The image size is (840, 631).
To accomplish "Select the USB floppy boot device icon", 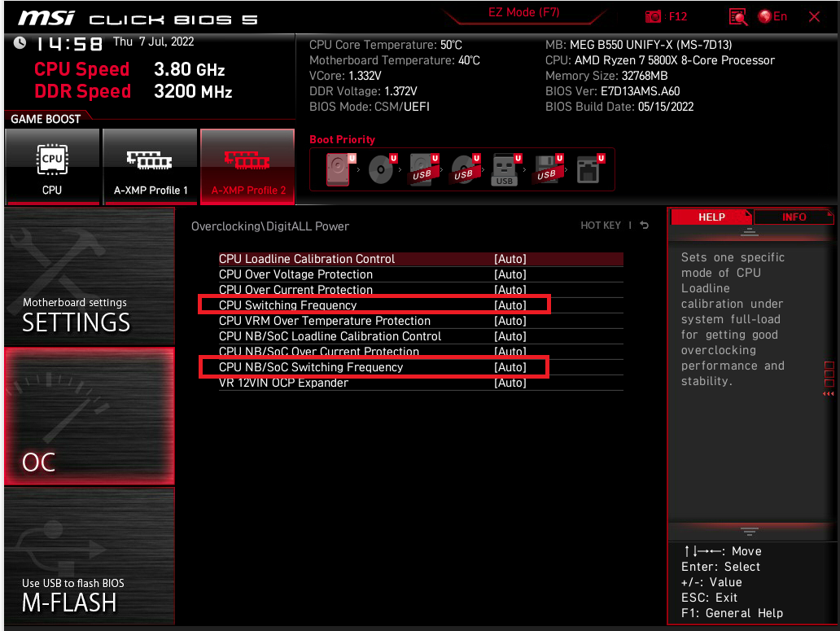I will click(548, 169).
